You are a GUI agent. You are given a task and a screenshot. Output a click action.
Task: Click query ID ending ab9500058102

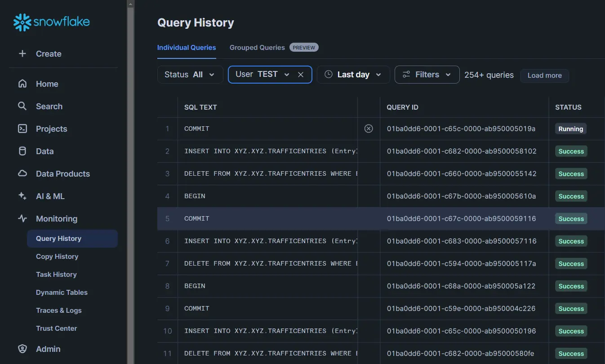(462, 151)
